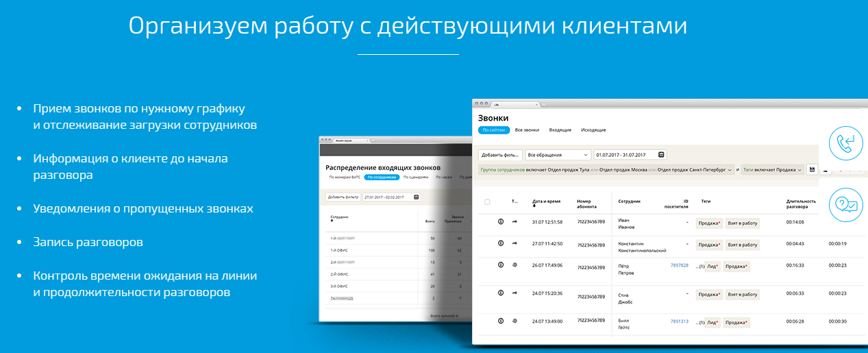Click Продажа tag in Иван Иванов row
868x353 pixels.
[x=709, y=223]
